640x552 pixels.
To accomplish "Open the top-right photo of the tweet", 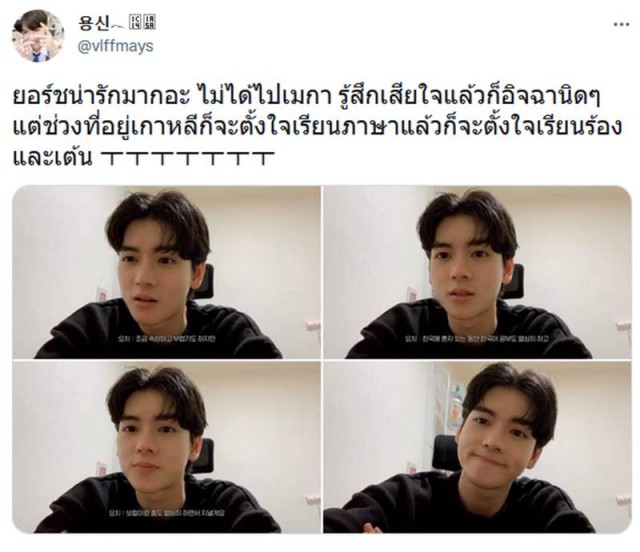I will [x=478, y=272].
